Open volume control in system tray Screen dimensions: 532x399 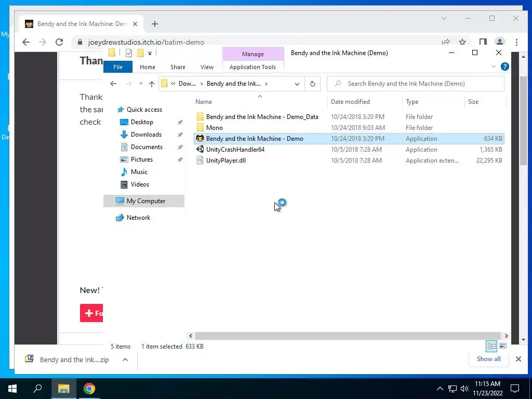[464, 389]
